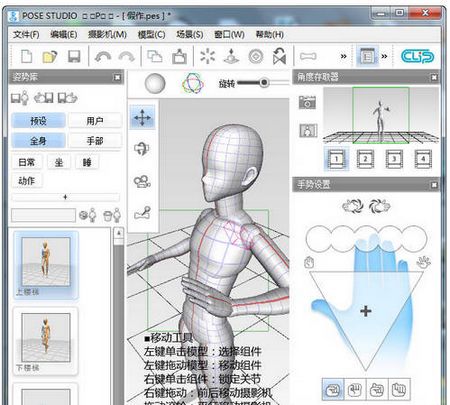This screenshot has height=405, width=450.
Task: Click the 坐 sitting category button
Action: pos(59,162)
